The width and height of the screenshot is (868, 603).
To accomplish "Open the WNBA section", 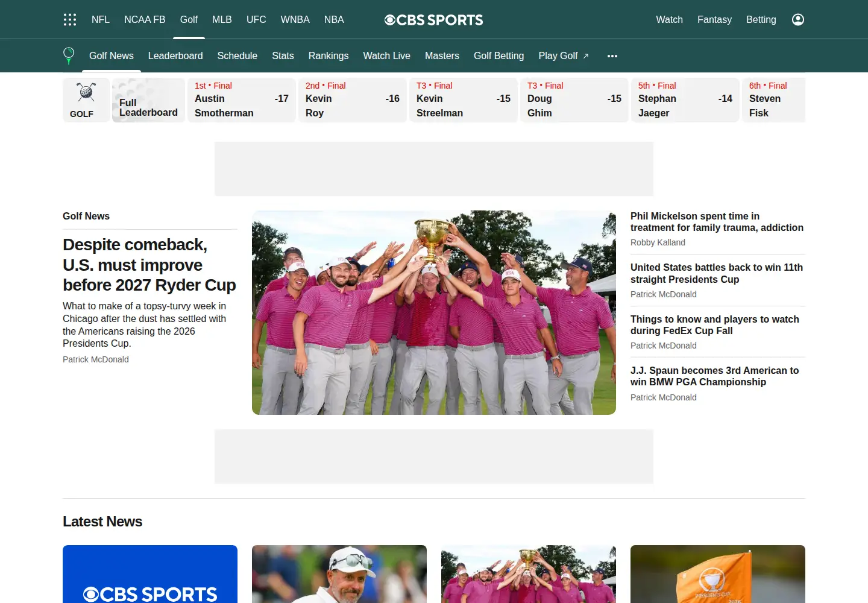I will [295, 19].
